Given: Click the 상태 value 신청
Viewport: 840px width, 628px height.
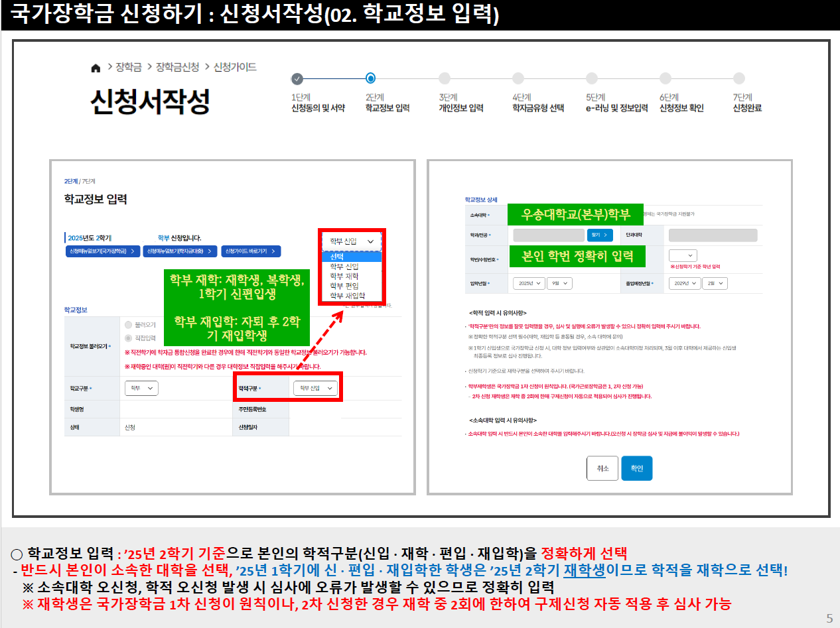Looking at the screenshot, I should point(130,428).
